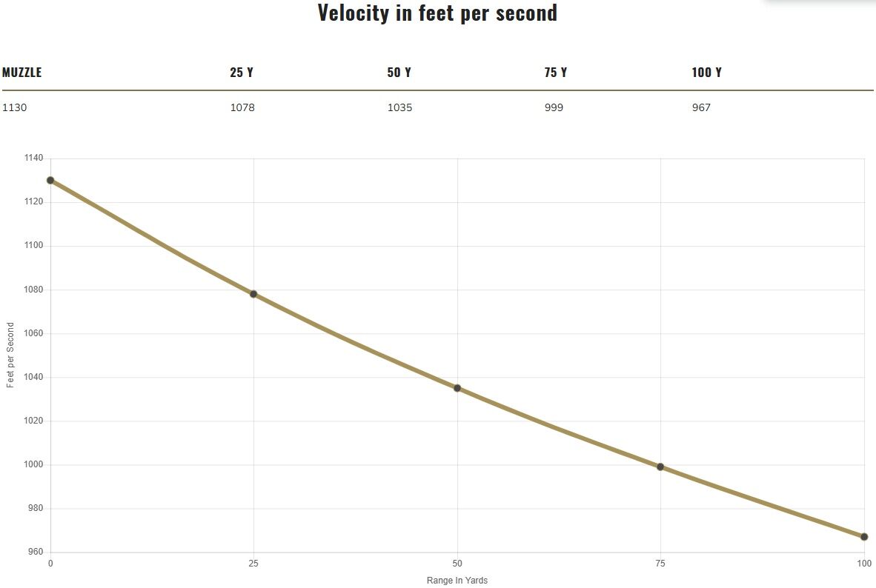The image size is (876, 588).
Task: Select the 50 Y column header
Action: 399,73
